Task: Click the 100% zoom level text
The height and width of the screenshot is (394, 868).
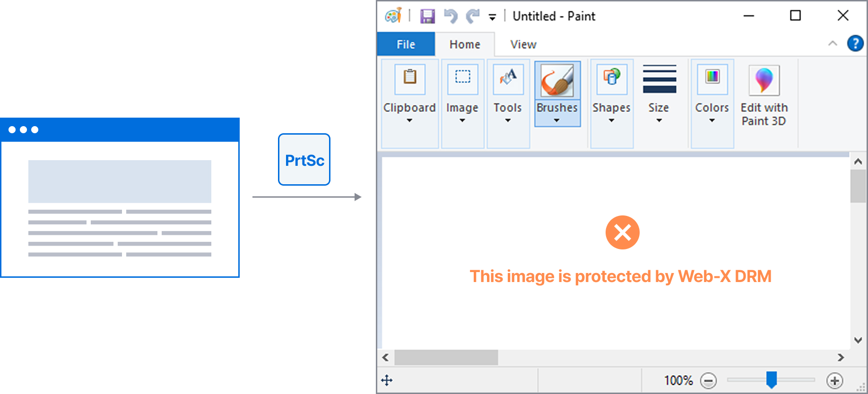Action: 678,380
